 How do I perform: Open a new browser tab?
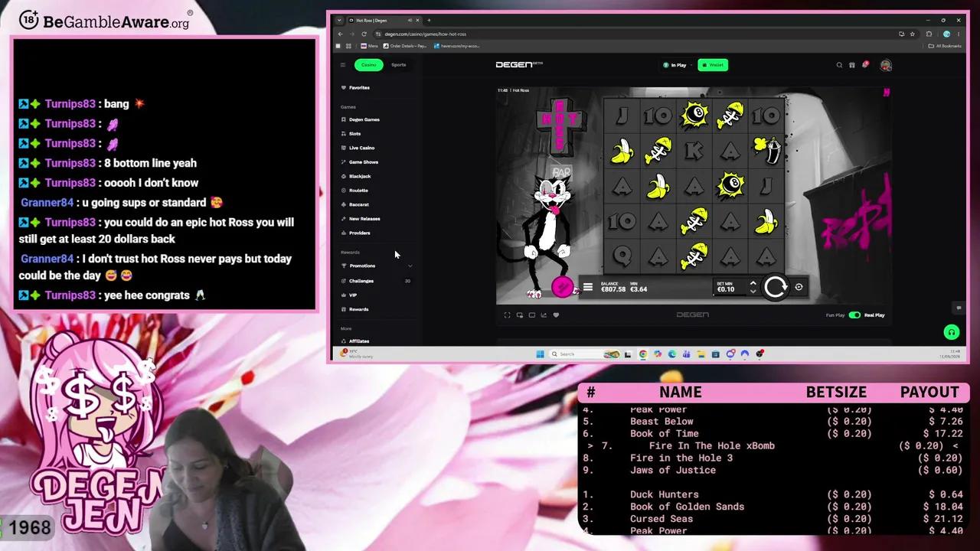pyautogui.click(x=429, y=20)
